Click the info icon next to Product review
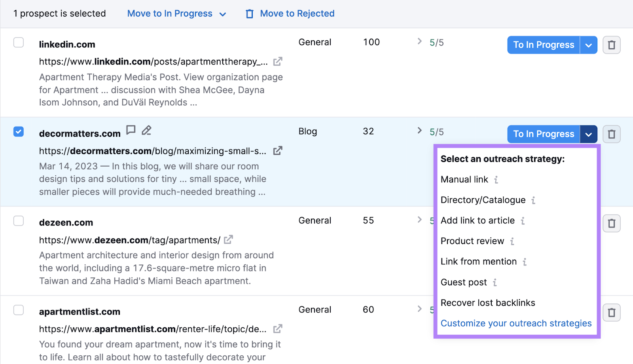This screenshot has height=364, width=633. [513, 241]
